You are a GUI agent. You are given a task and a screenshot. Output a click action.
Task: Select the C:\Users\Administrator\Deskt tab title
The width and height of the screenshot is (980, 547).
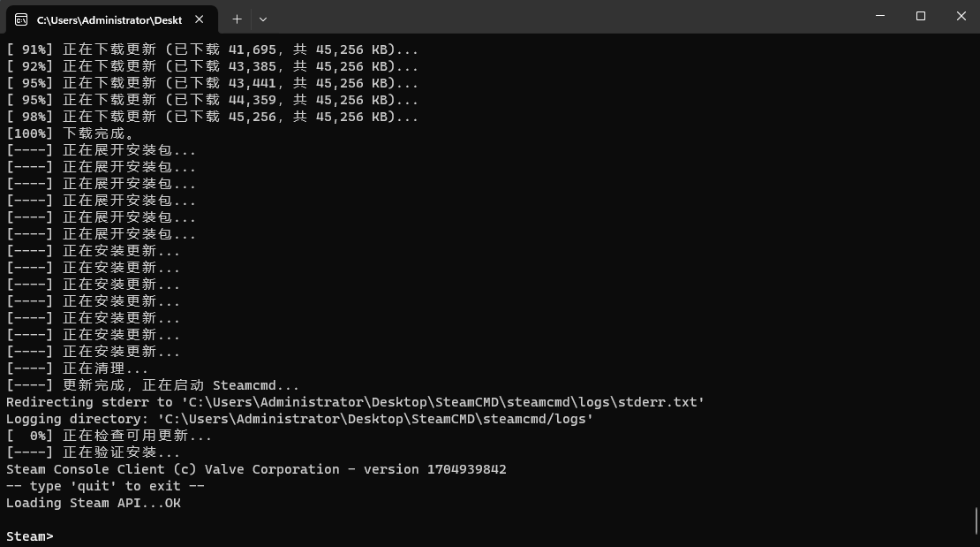109,20
